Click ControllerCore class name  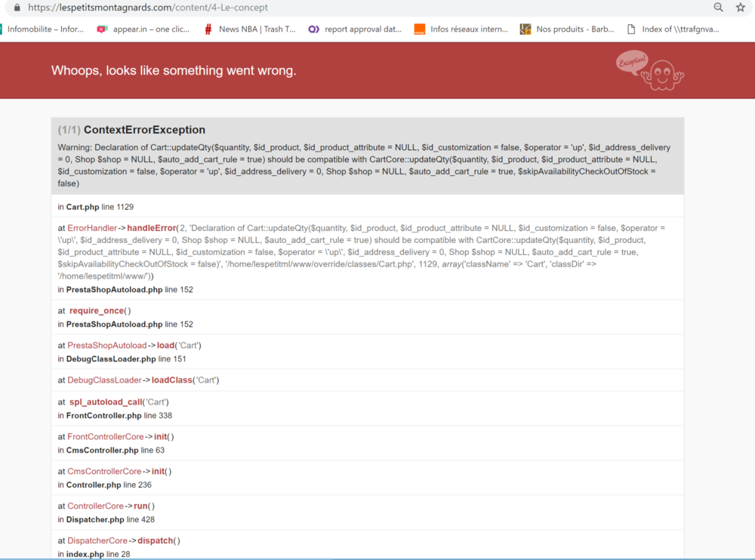click(95, 506)
